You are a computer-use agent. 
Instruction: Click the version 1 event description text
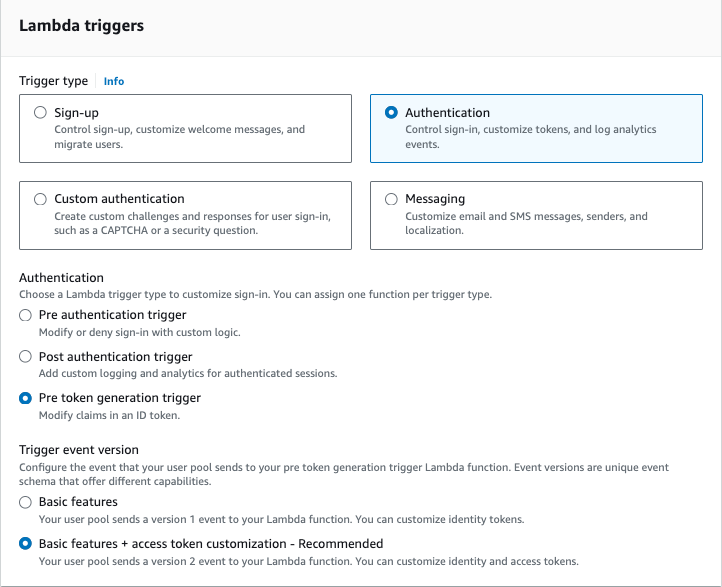point(281,519)
